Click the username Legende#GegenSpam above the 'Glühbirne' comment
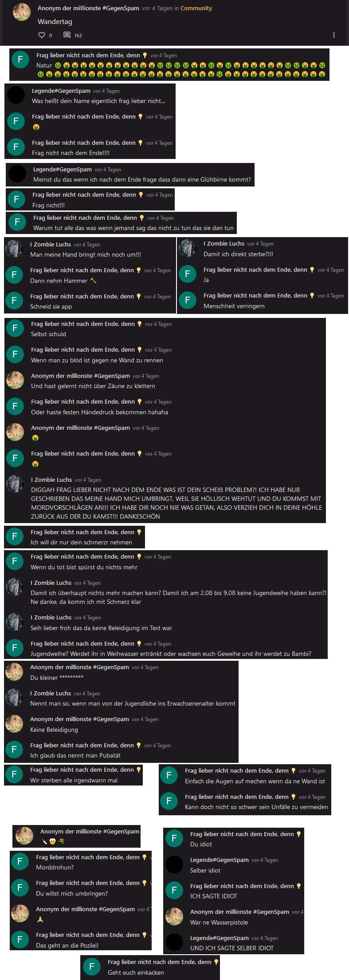 [63, 169]
